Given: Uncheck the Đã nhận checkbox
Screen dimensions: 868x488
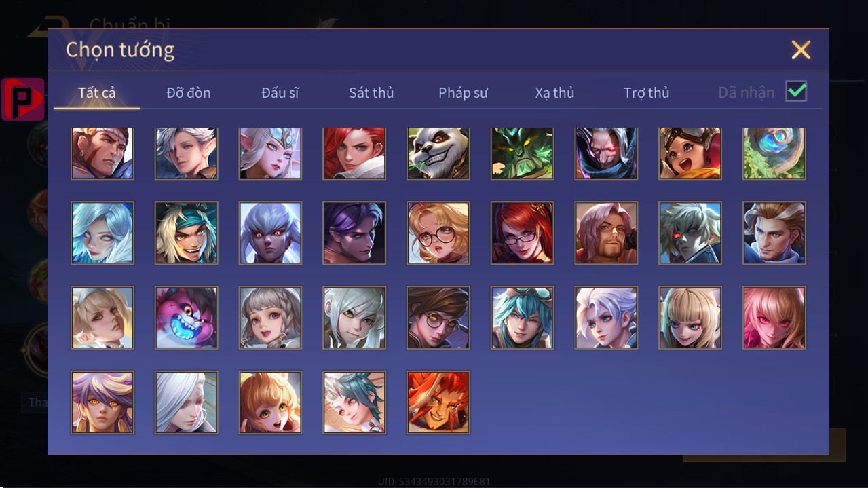Looking at the screenshot, I should (796, 91).
